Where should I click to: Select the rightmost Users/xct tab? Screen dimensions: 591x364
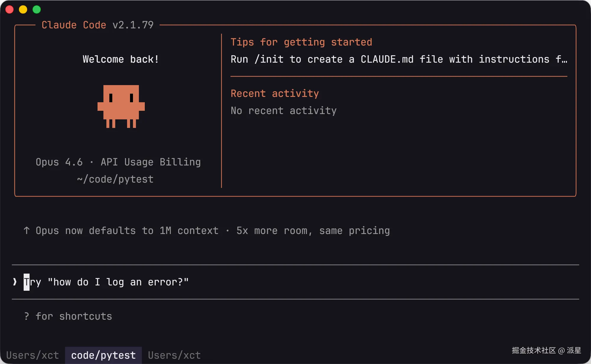click(174, 355)
